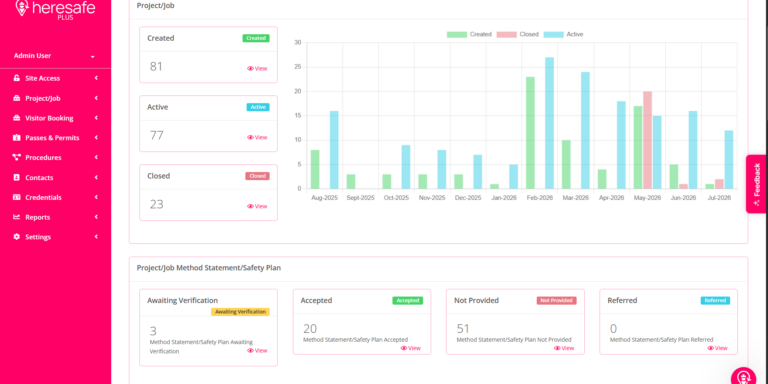Click the Site Access unlock icon
The width and height of the screenshot is (768, 384).
pyautogui.click(x=17, y=78)
